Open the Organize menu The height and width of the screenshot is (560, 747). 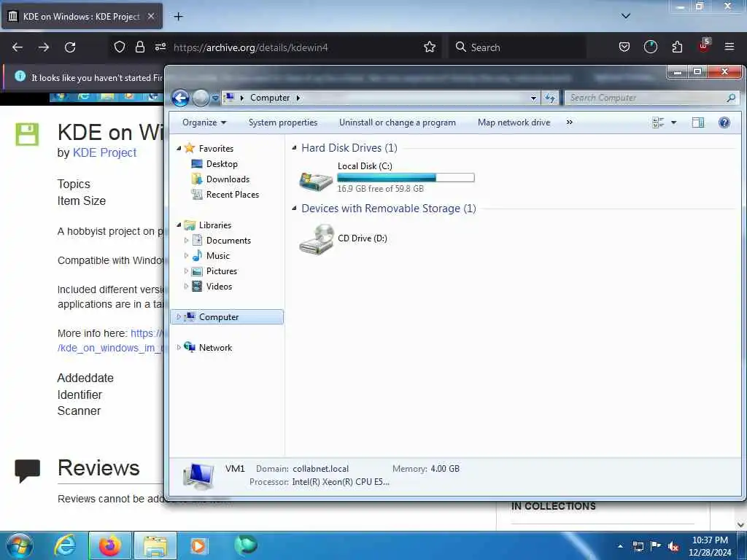[x=204, y=122]
